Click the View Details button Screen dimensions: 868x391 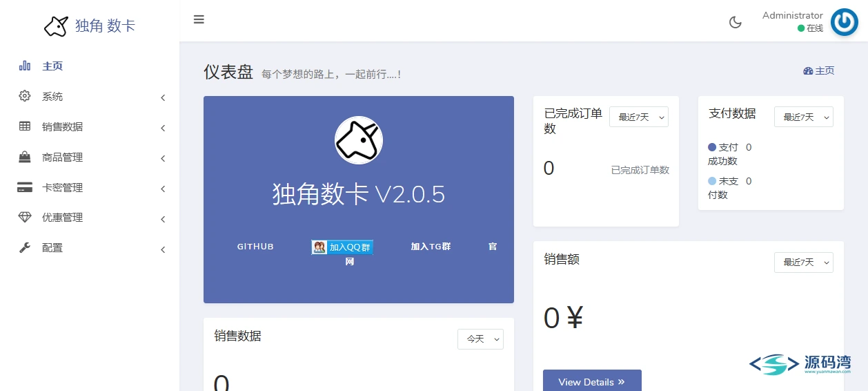tap(592, 381)
